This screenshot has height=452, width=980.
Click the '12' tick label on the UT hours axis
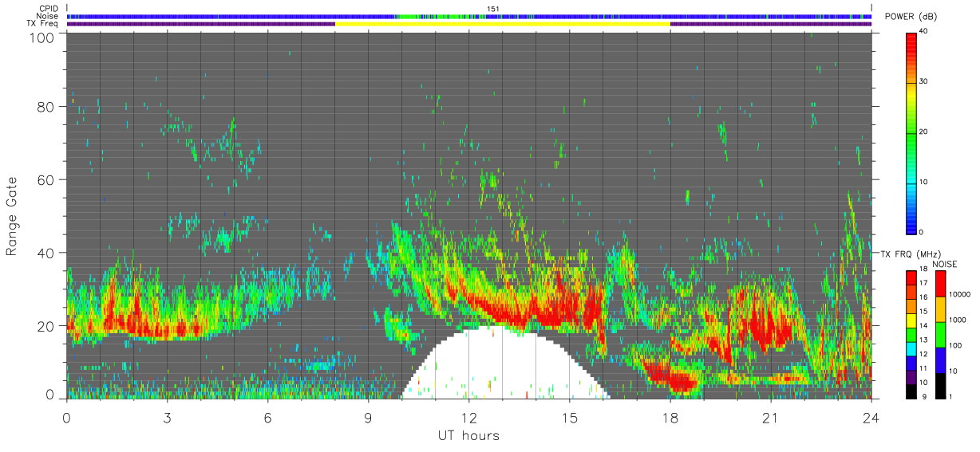coord(469,417)
